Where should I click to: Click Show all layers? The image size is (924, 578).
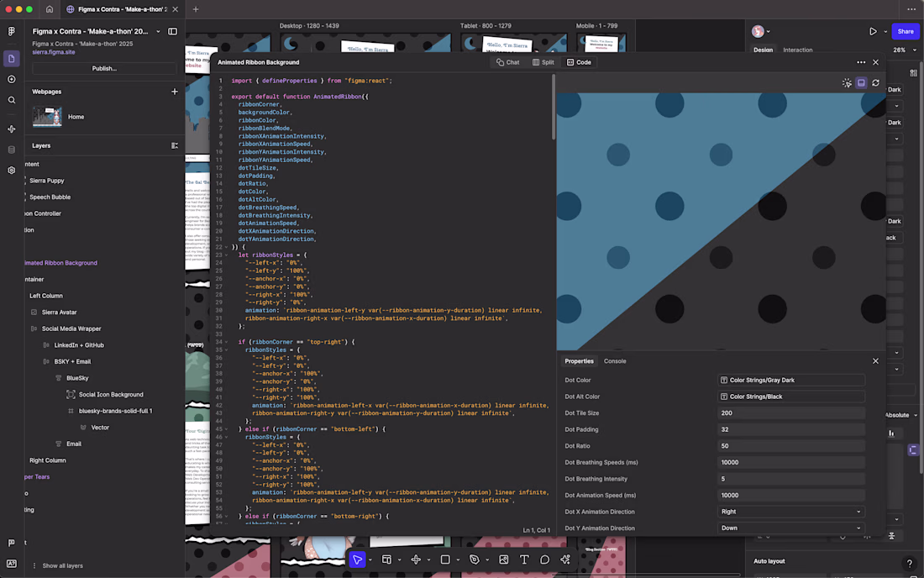[62, 565]
